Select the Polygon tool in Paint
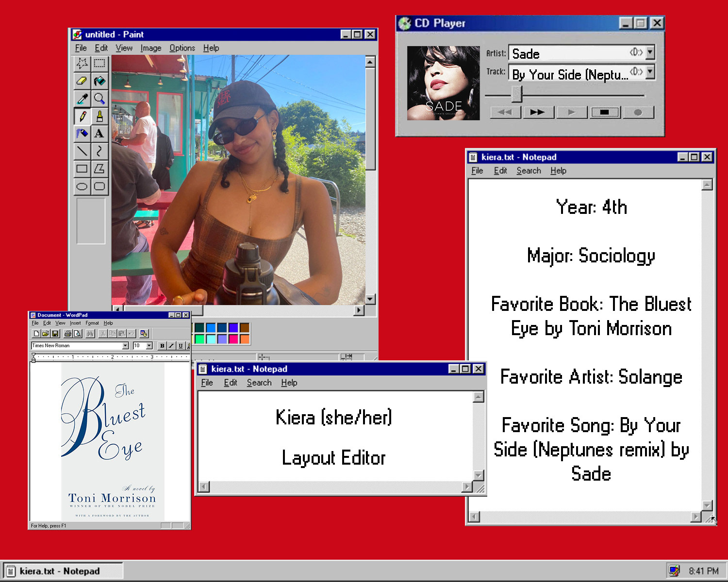The width and height of the screenshot is (728, 582). 99,168
